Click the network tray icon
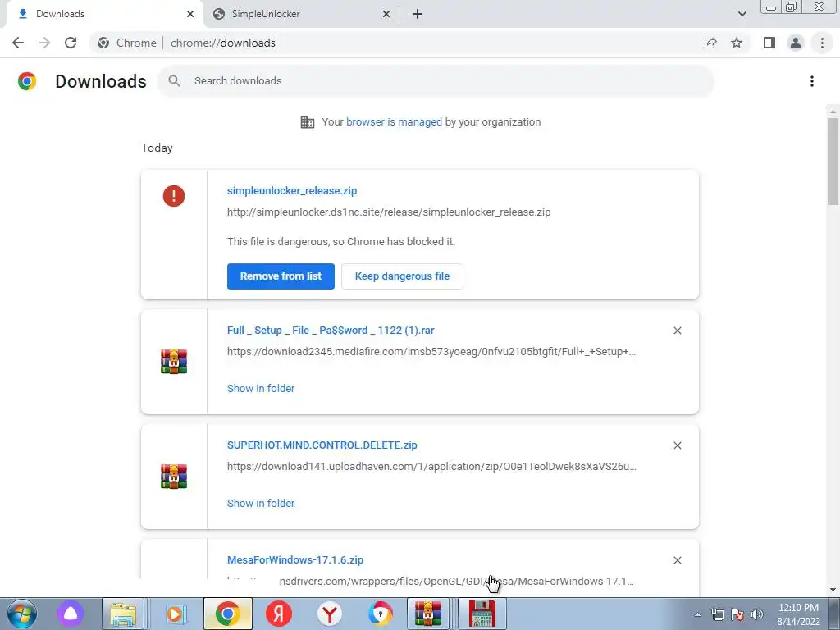Screen dimensions: 840x630 pyautogui.click(x=717, y=614)
